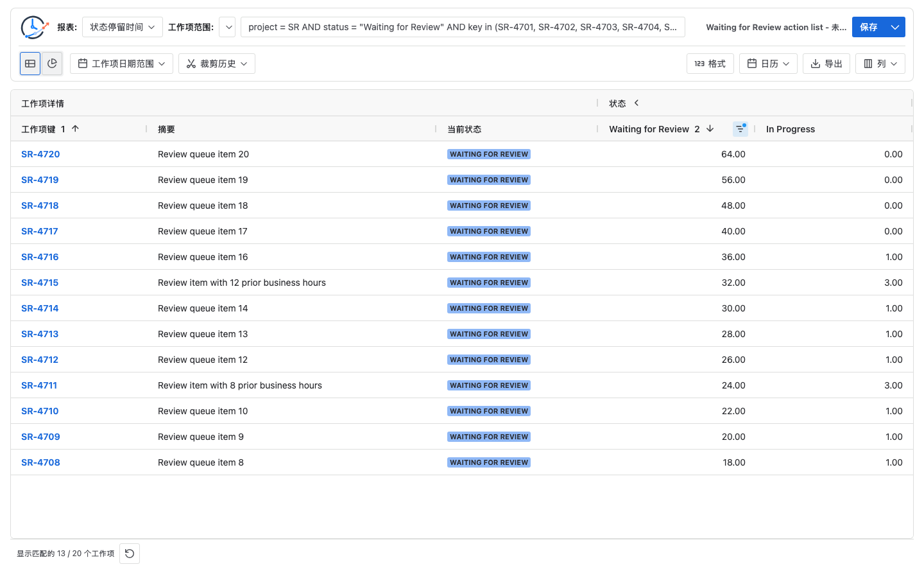The image size is (924, 578).
Task: Click the 格式 format button
Action: tap(710, 64)
